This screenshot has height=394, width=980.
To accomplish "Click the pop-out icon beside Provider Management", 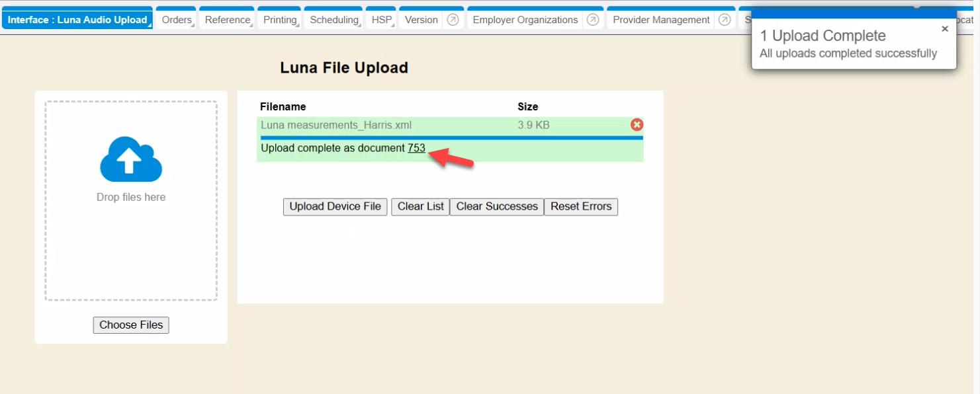I will pyautogui.click(x=725, y=20).
